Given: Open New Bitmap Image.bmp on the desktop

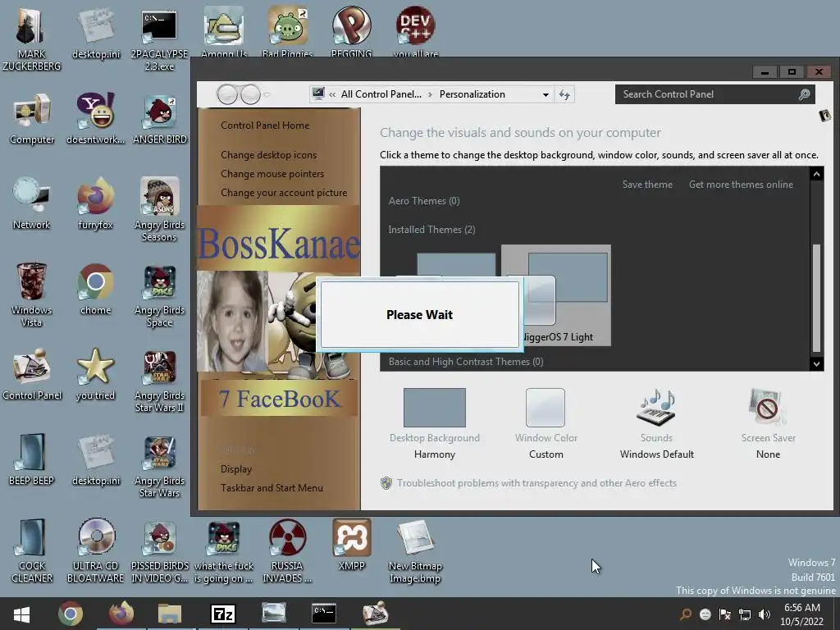Looking at the screenshot, I should click(415, 550).
